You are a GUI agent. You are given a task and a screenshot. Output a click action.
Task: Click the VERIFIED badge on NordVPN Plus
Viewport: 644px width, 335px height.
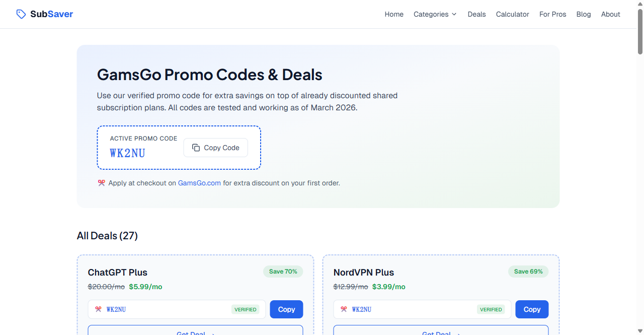pos(491,309)
